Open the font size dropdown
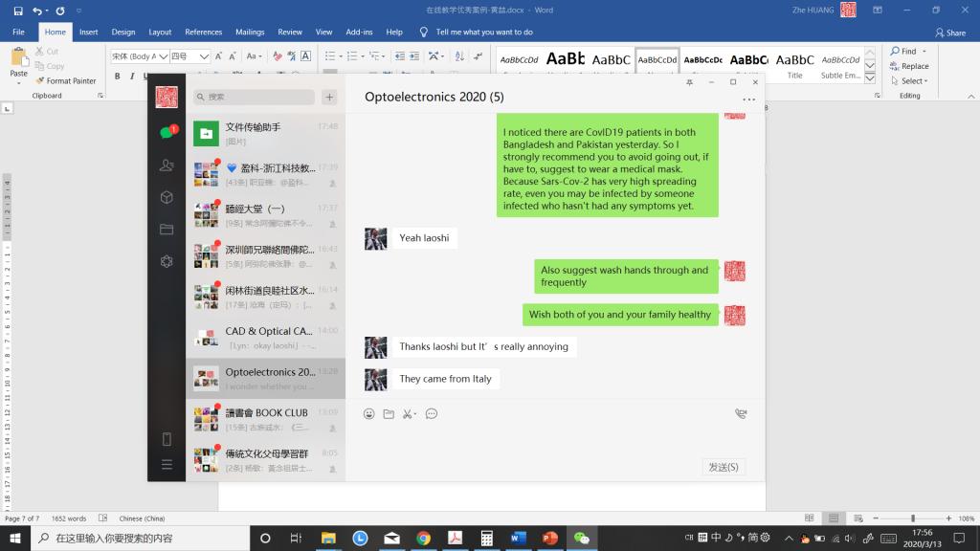 [204, 56]
